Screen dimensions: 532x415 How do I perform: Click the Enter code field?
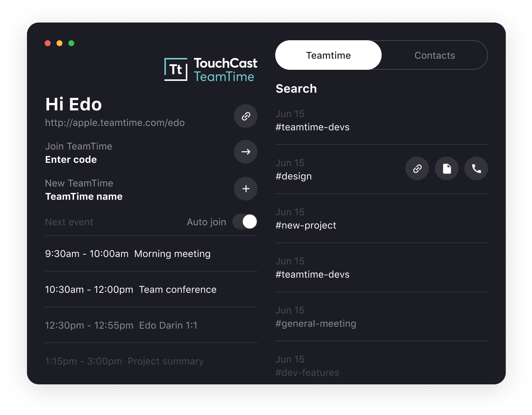coord(71,160)
